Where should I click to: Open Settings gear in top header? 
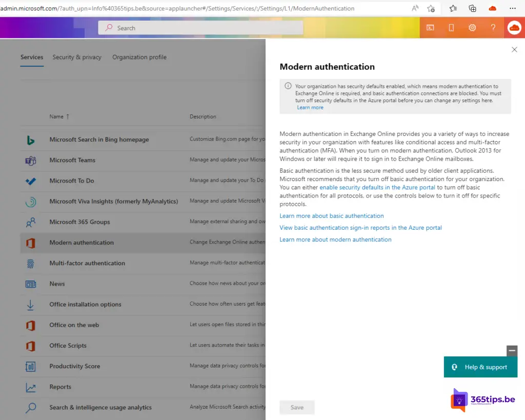tap(472, 28)
